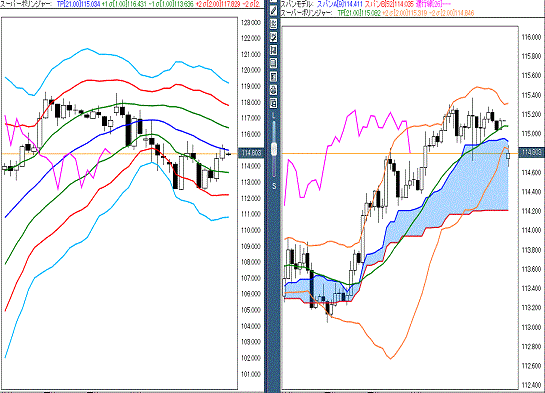Click the -1σ[1.00]113.636 legend entry
This screenshot has width=545, height=393.
171,5
